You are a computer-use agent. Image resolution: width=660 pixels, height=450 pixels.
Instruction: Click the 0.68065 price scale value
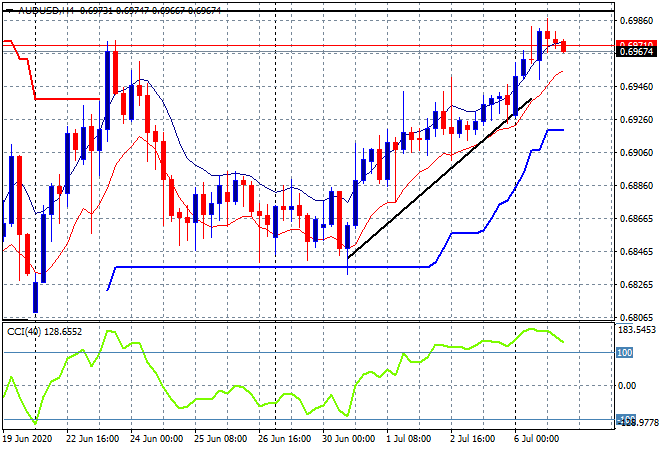[636, 317]
